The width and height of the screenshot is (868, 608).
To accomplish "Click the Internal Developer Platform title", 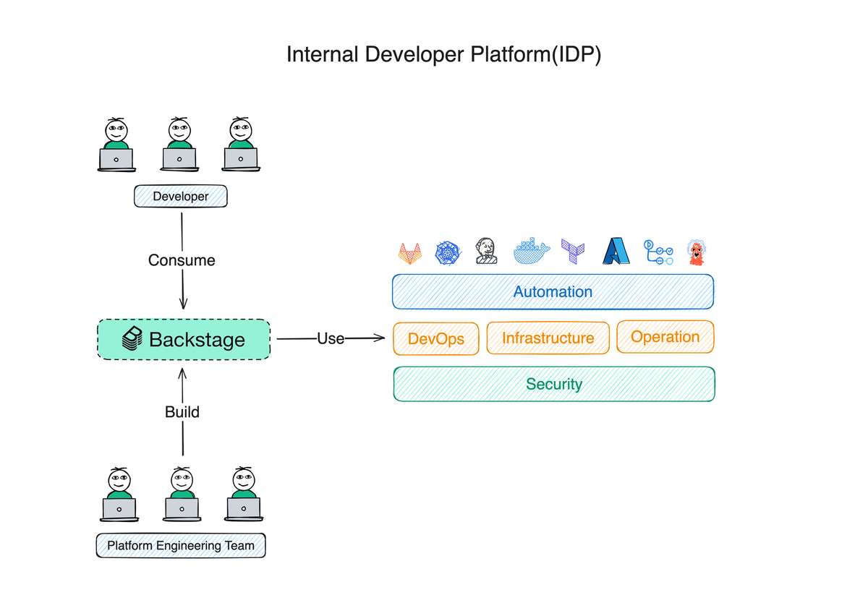I will 444,53.
